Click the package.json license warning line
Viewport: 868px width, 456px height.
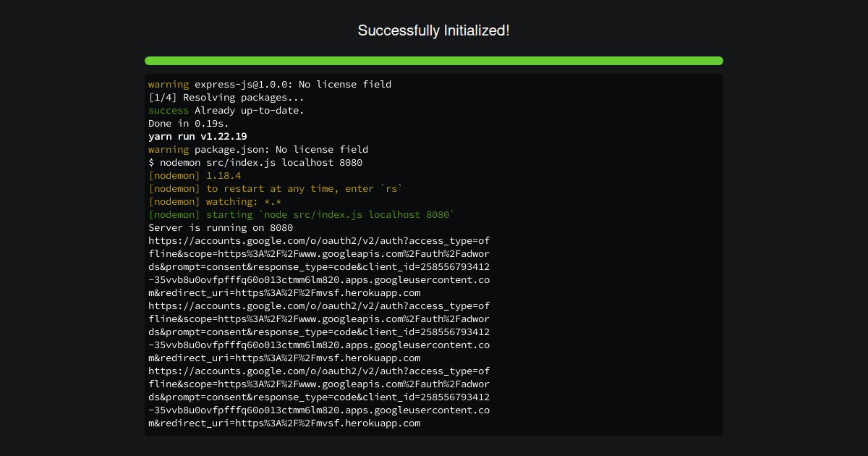point(258,150)
